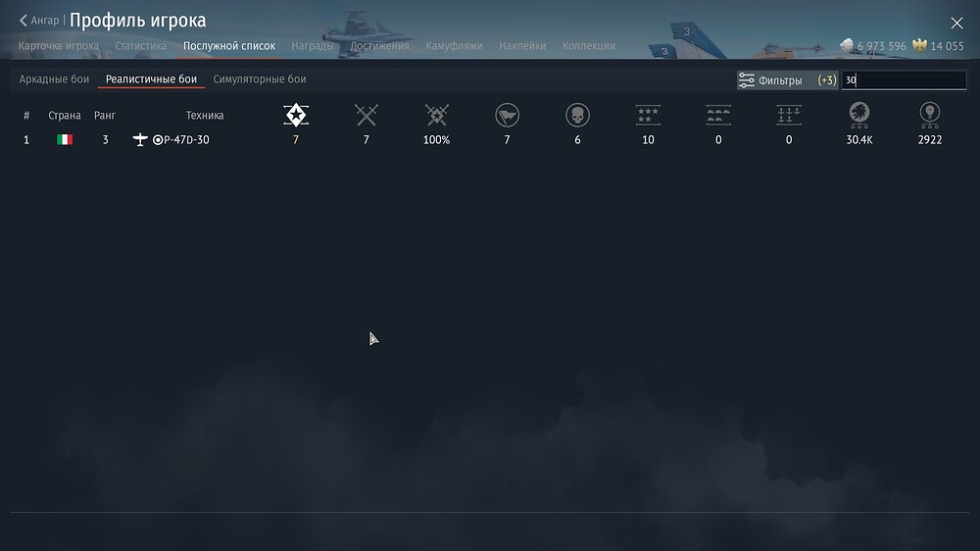
Task: Go to the Награды tab
Action: [x=313, y=46]
